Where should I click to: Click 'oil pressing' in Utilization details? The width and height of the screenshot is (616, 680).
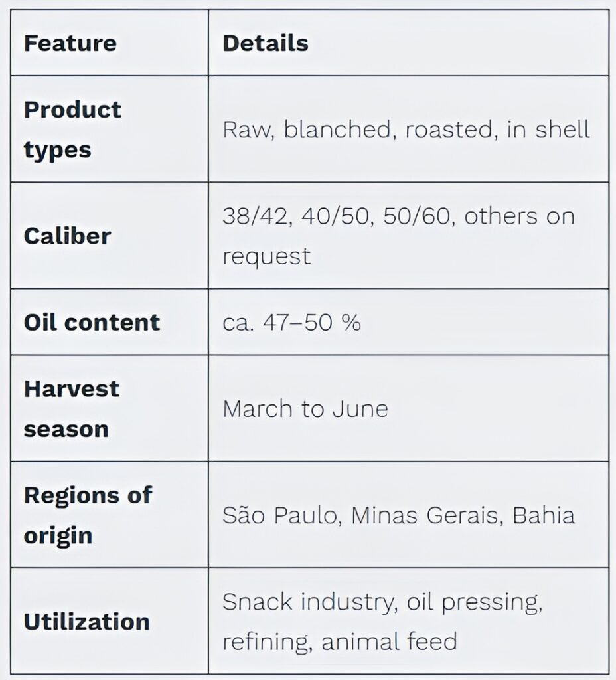pos(474,602)
